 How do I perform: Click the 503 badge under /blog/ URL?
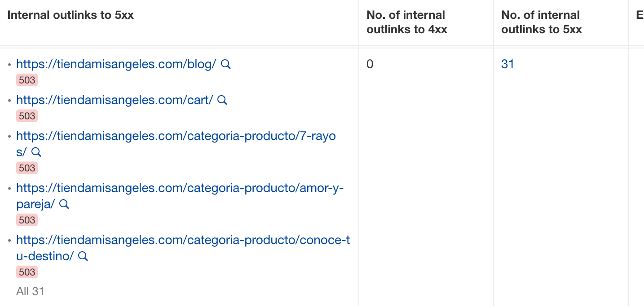click(27, 80)
